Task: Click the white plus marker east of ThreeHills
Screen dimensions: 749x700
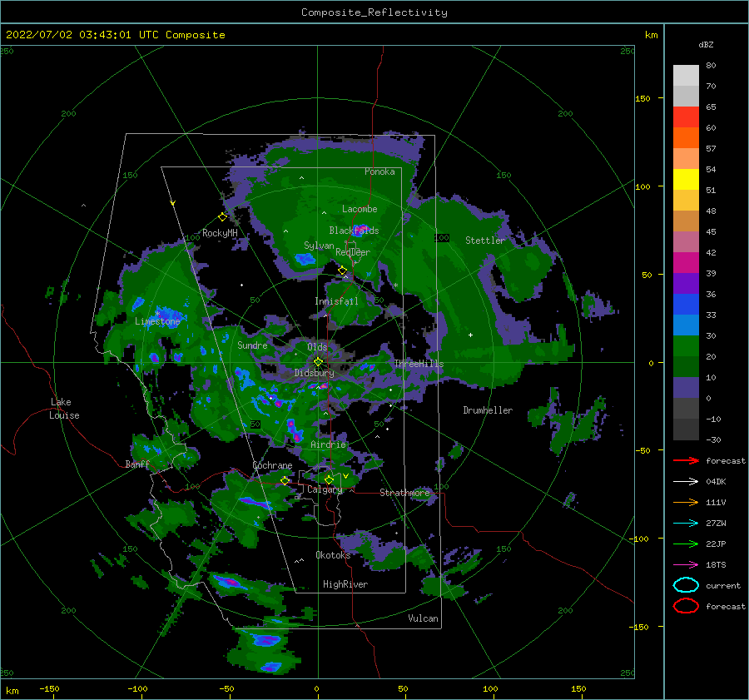Action: tap(470, 335)
